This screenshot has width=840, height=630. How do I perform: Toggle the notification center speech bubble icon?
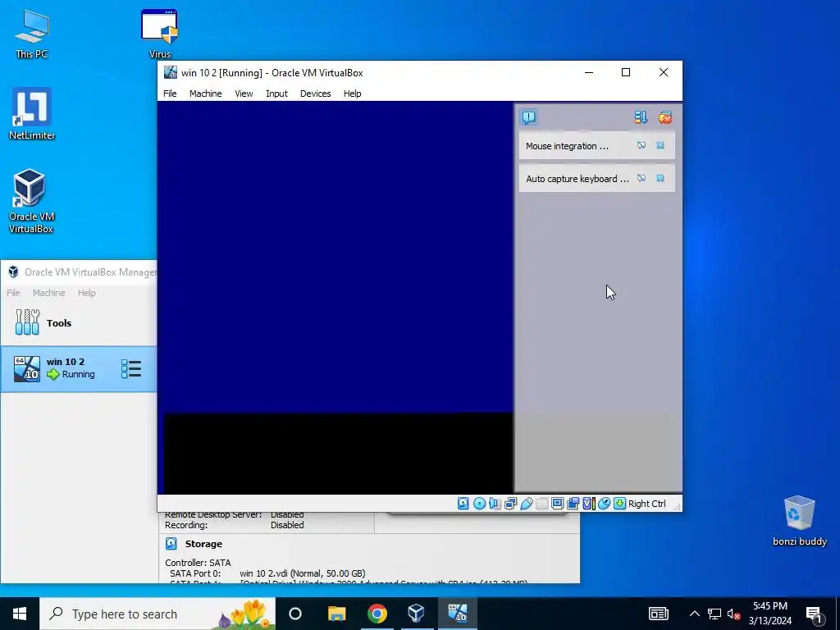(x=529, y=117)
